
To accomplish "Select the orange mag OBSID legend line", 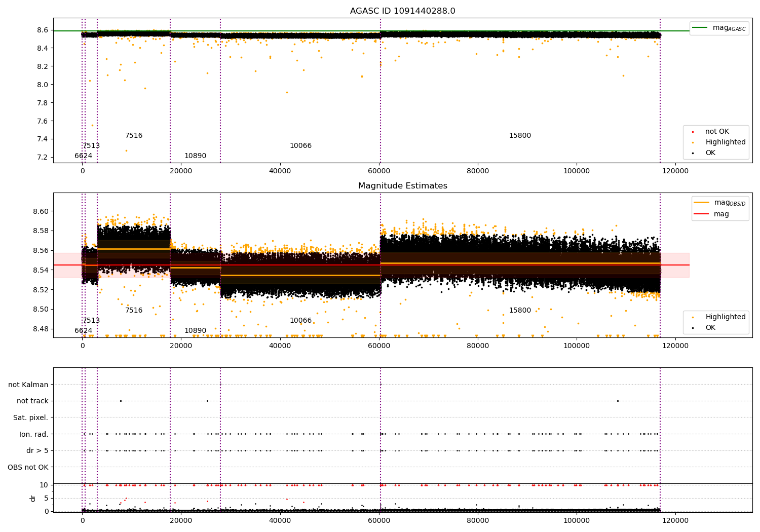I will 702,202.
